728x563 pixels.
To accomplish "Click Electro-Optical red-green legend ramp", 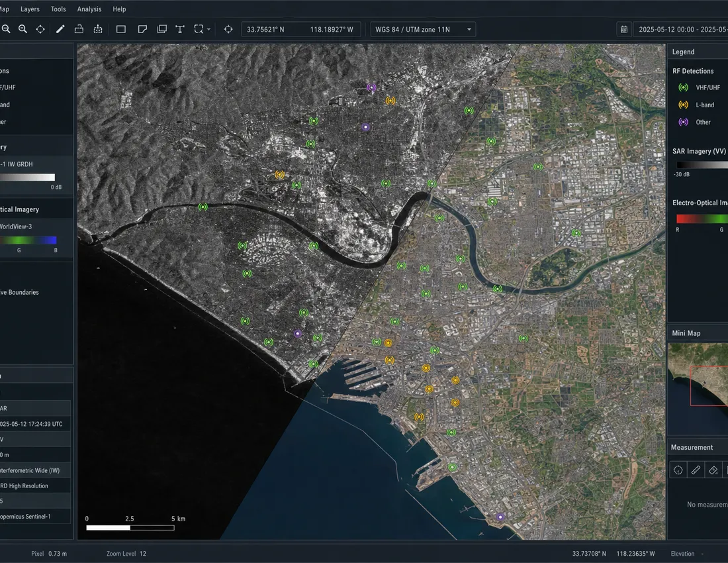I will coord(702,219).
